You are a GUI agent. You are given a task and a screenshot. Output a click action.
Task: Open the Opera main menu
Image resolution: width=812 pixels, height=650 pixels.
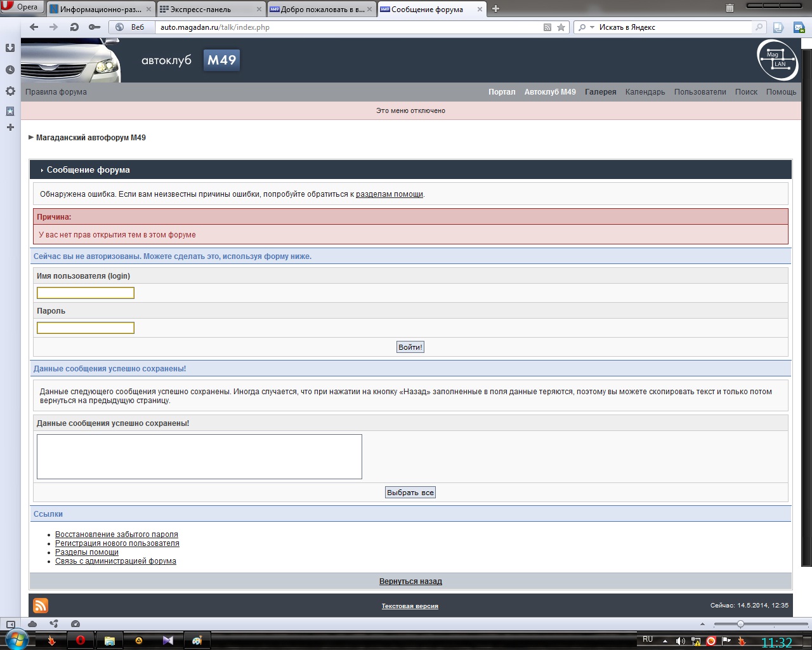click(21, 7)
